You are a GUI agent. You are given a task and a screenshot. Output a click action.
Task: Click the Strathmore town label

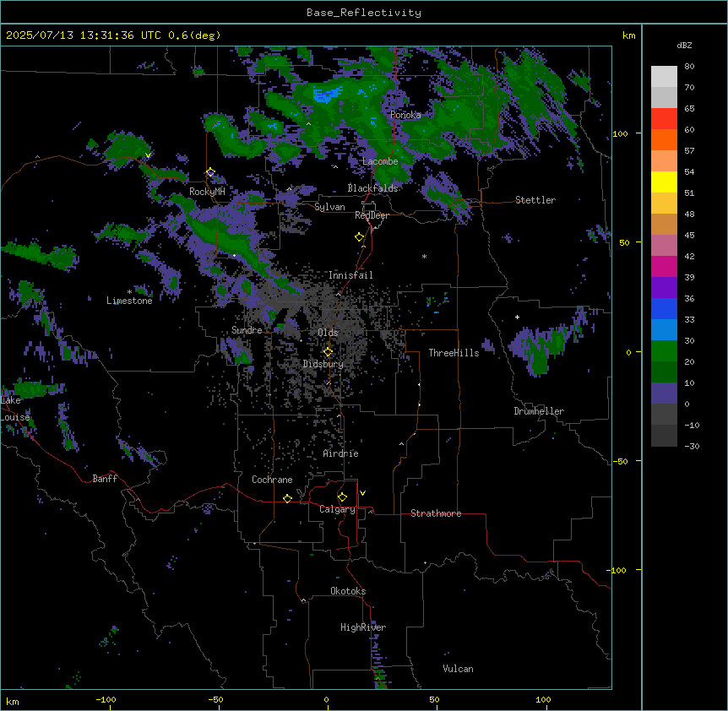click(x=436, y=513)
